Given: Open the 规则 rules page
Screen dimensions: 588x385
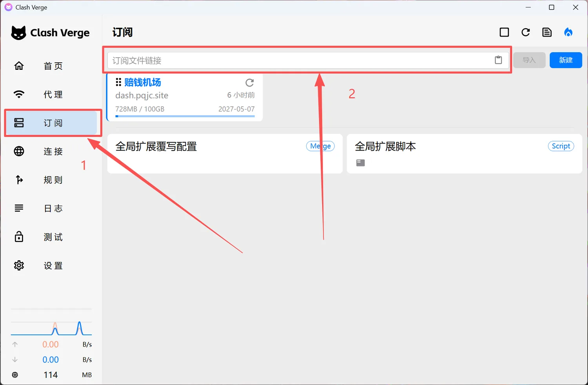Looking at the screenshot, I should [x=51, y=180].
